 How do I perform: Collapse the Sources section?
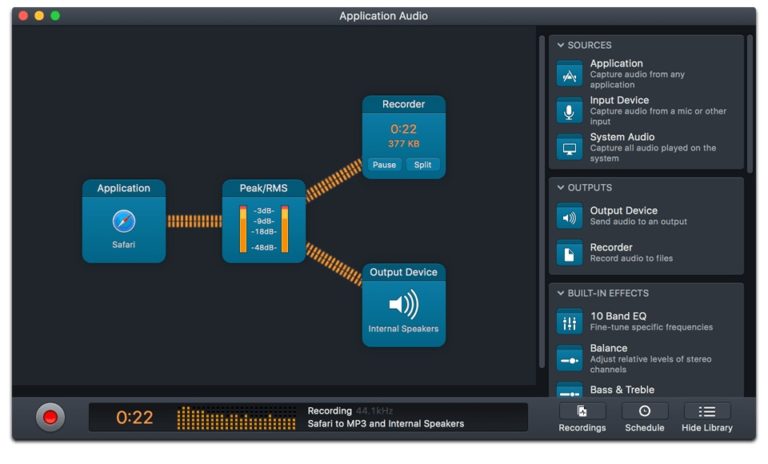point(561,45)
